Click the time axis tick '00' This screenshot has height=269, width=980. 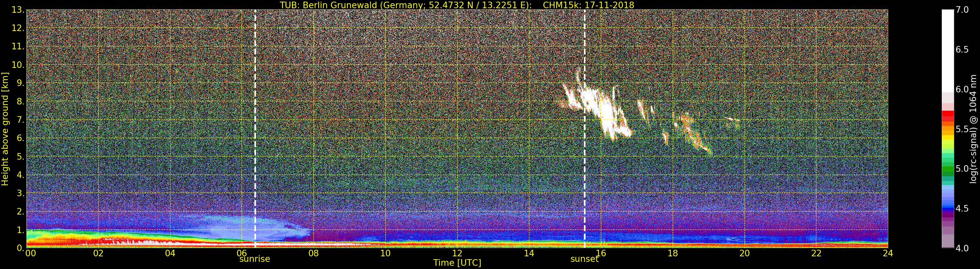tap(30, 253)
